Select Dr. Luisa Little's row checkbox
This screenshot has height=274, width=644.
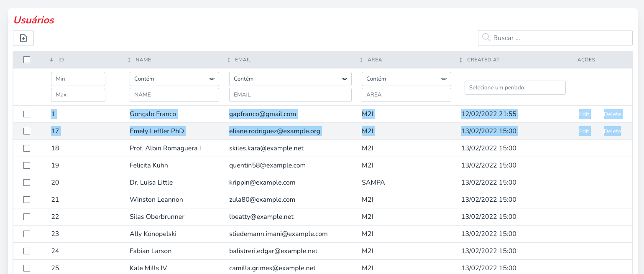pyautogui.click(x=27, y=183)
